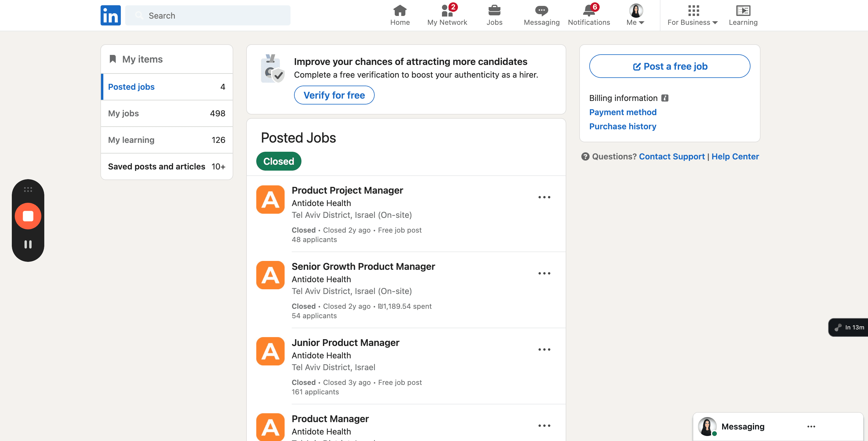868x441 pixels.
Task: Open more options for Senior Growth Product Manager
Action: tap(544, 273)
